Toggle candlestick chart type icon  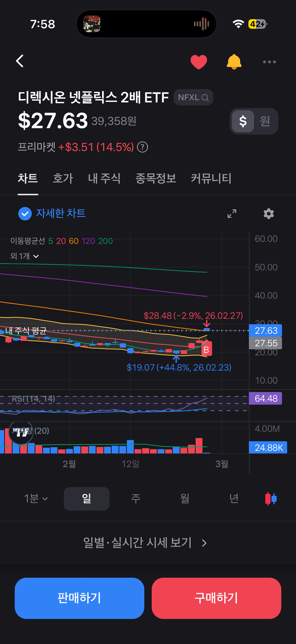pos(271,499)
